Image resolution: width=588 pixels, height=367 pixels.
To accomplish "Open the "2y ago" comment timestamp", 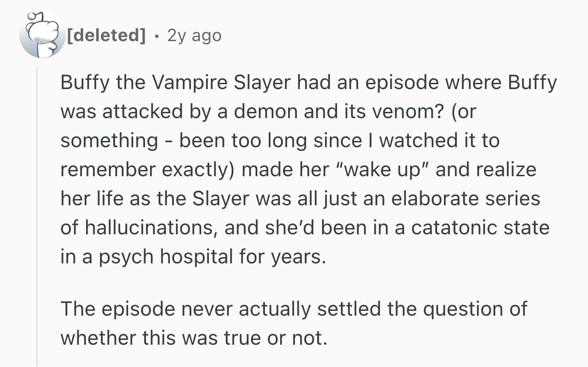I will click(x=194, y=35).
